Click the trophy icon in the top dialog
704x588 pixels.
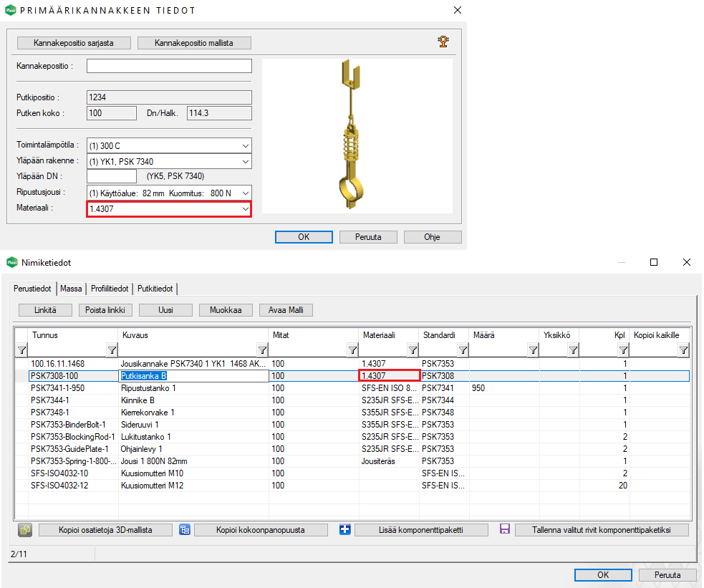443,42
